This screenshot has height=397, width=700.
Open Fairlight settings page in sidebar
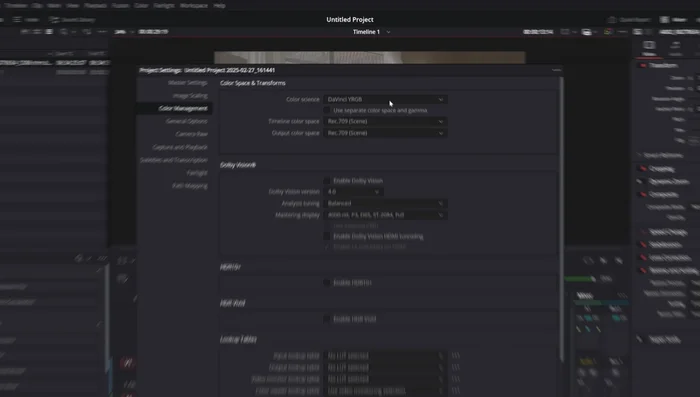point(197,173)
